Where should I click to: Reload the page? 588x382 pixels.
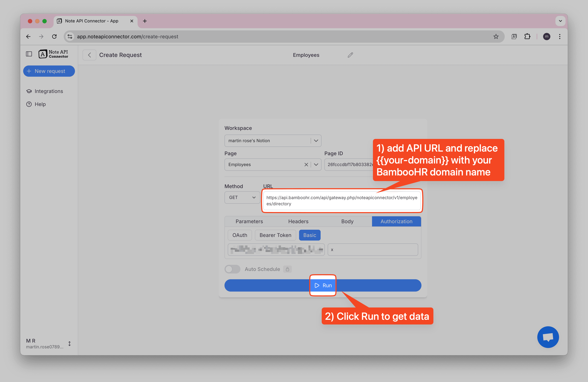(x=54, y=37)
